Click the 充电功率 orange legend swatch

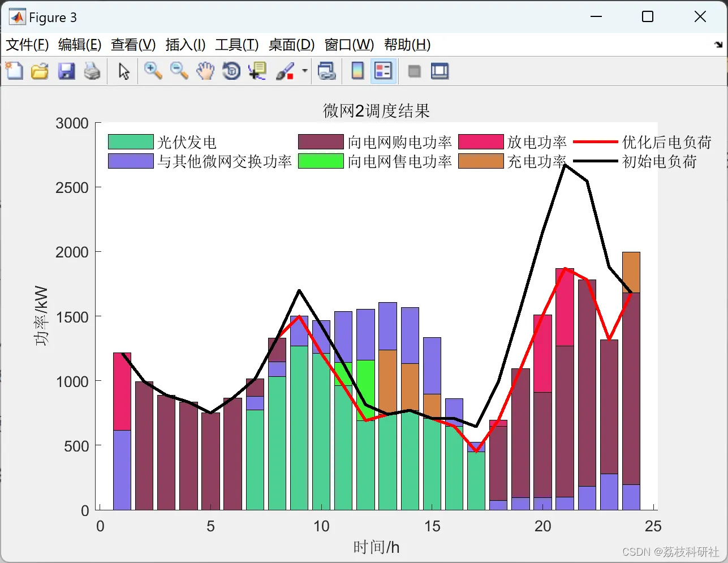click(481, 161)
